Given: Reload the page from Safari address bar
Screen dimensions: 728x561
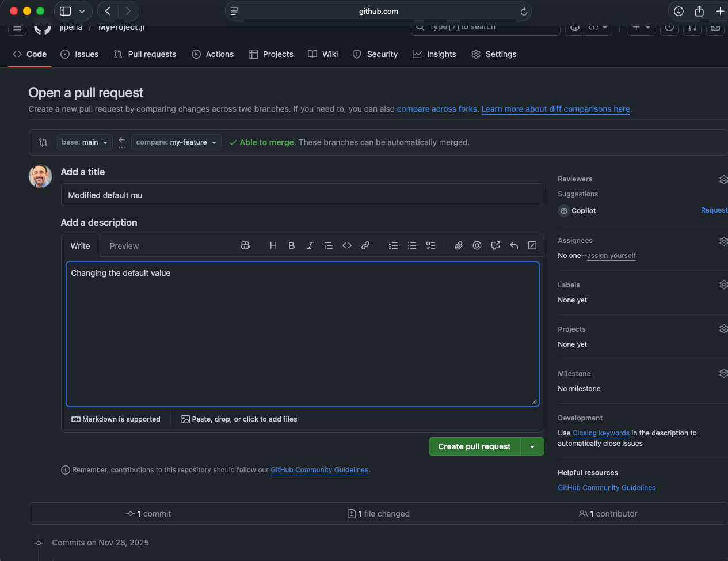Looking at the screenshot, I should [x=524, y=12].
